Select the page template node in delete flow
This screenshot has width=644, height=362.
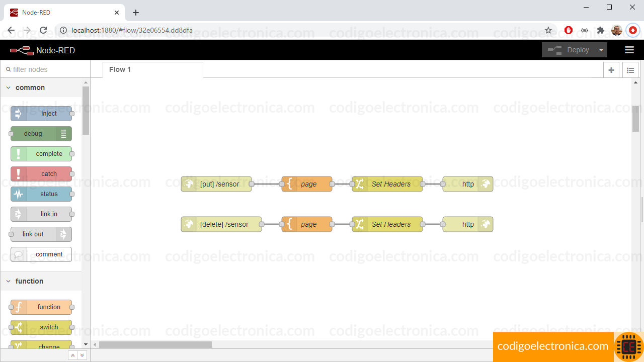pos(307,224)
